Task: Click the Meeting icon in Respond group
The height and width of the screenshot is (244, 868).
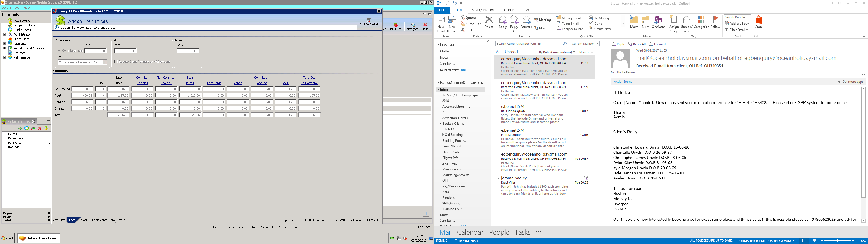Action: [x=536, y=20]
